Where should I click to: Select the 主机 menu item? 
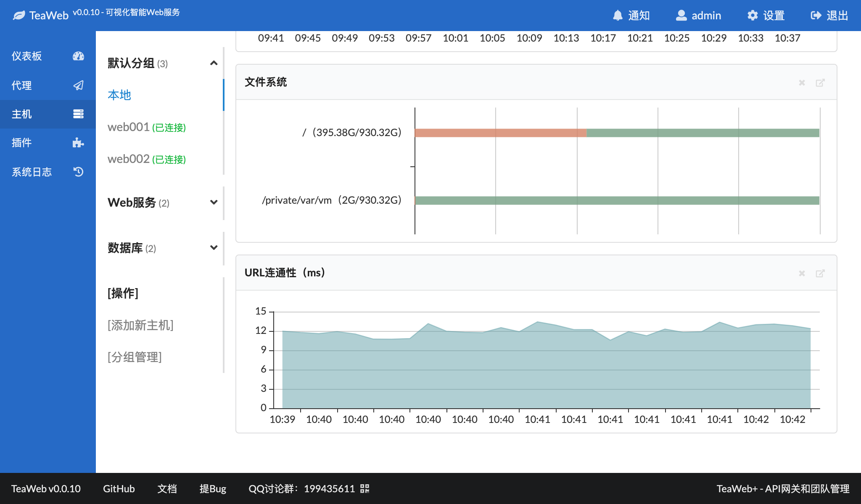pos(48,114)
